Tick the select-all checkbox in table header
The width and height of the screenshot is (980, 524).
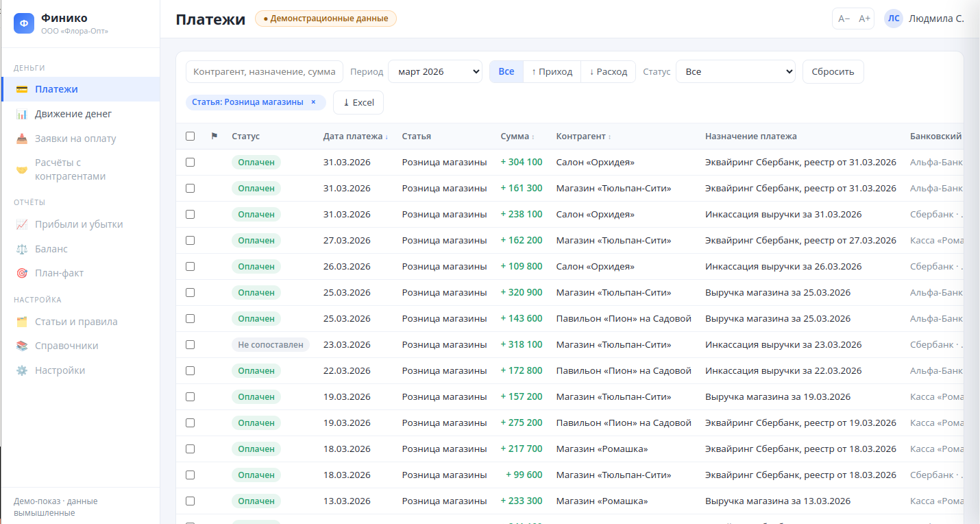click(191, 136)
